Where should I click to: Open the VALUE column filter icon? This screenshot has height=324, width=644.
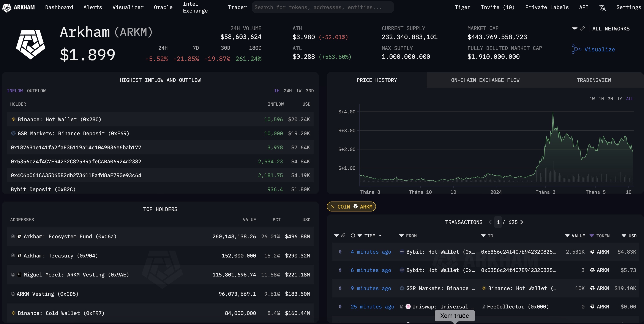[567, 236]
